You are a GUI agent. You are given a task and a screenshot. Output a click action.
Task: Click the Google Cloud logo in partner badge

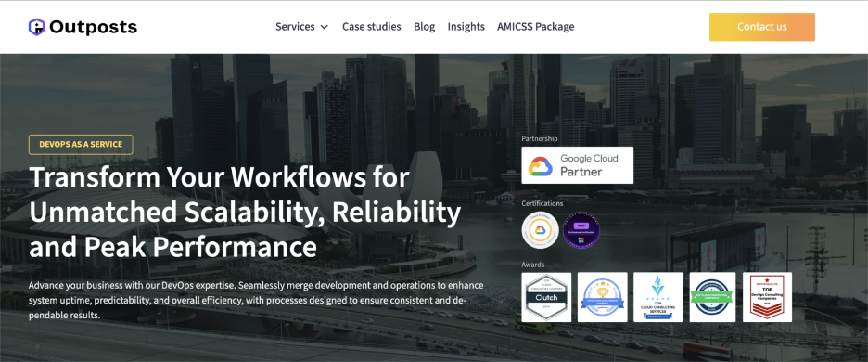coord(541,166)
